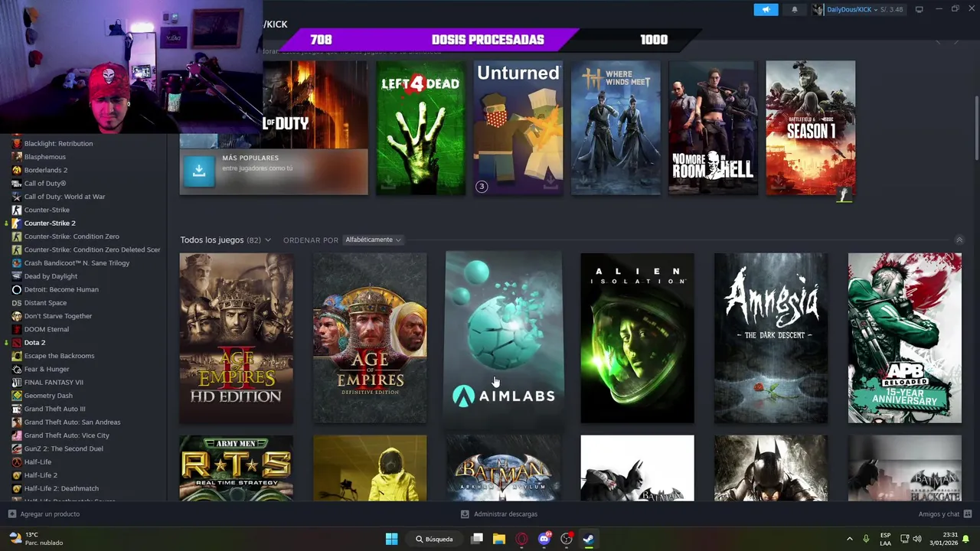Open the Steam announcements megaphone icon
This screenshot has width=980, height=551.
pyautogui.click(x=766, y=9)
